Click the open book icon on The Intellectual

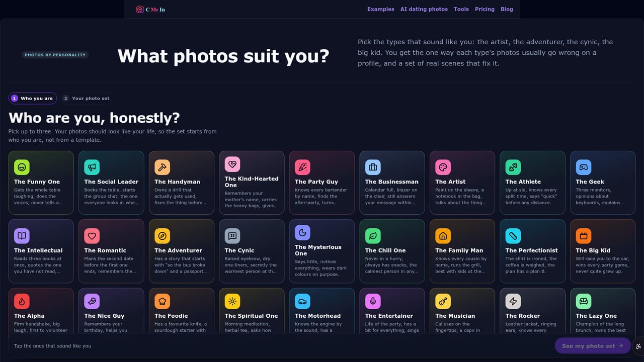pyautogui.click(x=22, y=236)
